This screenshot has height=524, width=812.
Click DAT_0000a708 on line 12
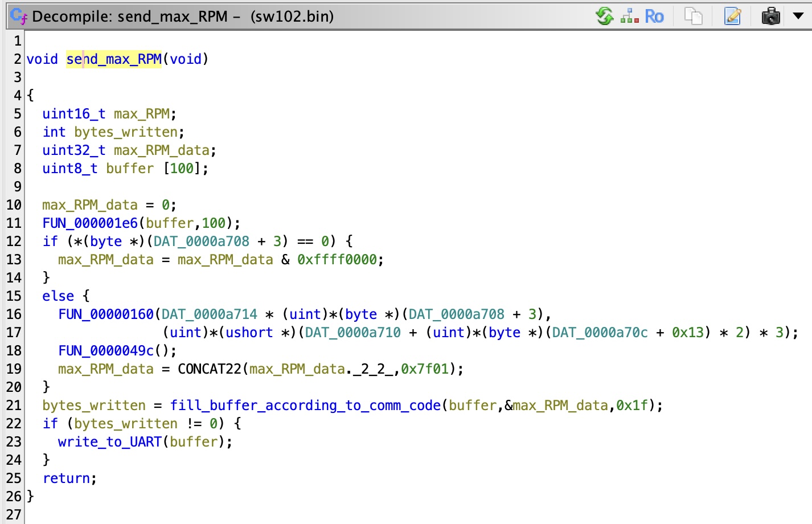pyautogui.click(x=202, y=241)
